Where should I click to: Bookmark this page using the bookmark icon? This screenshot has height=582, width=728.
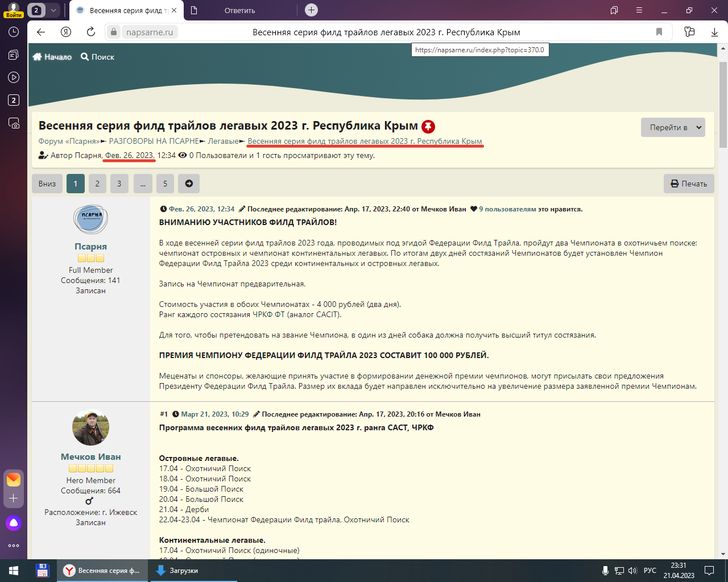tap(659, 32)
